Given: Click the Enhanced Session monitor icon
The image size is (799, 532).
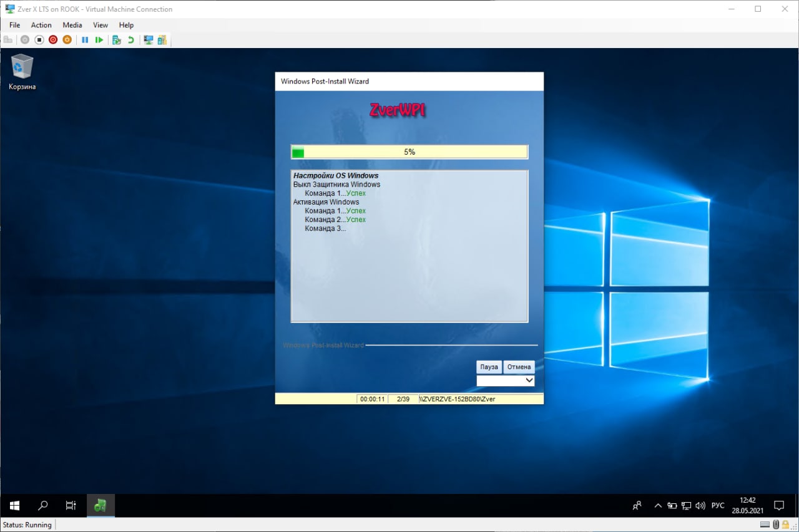Looking at the screenshot, I should (x=149, y=40).
